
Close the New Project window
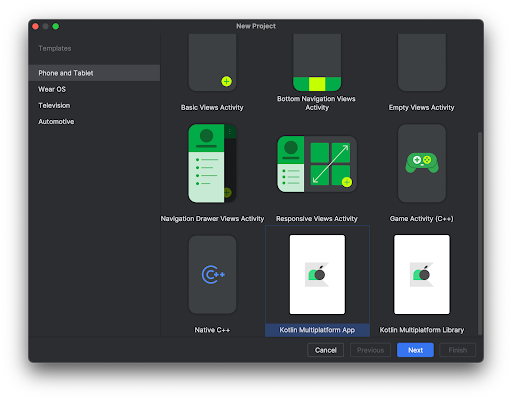point(36,26)
